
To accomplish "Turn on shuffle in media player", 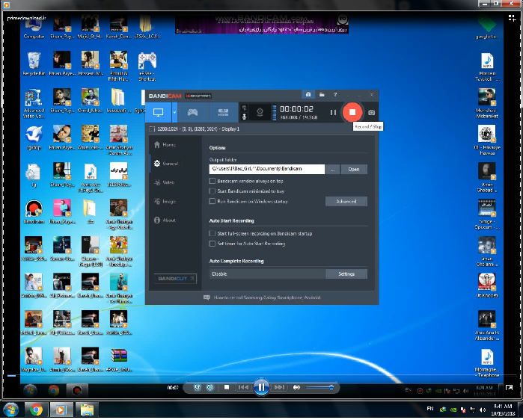I will point(197,387).
